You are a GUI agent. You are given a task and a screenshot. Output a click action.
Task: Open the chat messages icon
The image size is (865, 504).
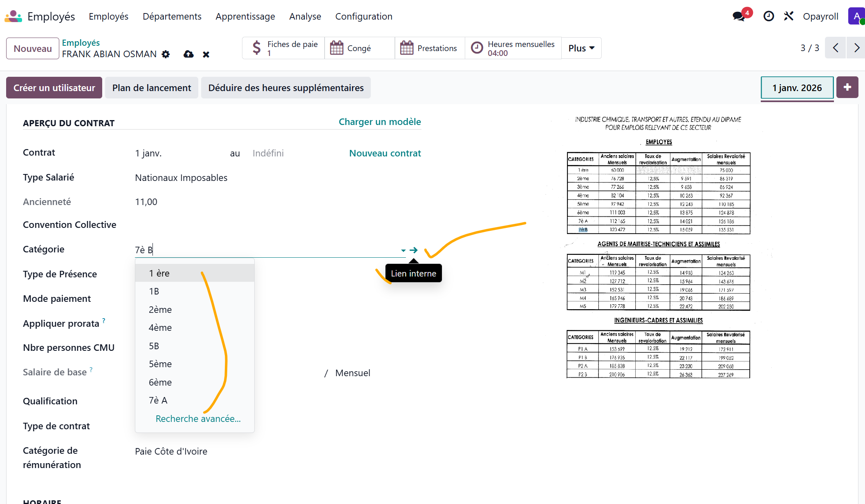click(738, 16)
